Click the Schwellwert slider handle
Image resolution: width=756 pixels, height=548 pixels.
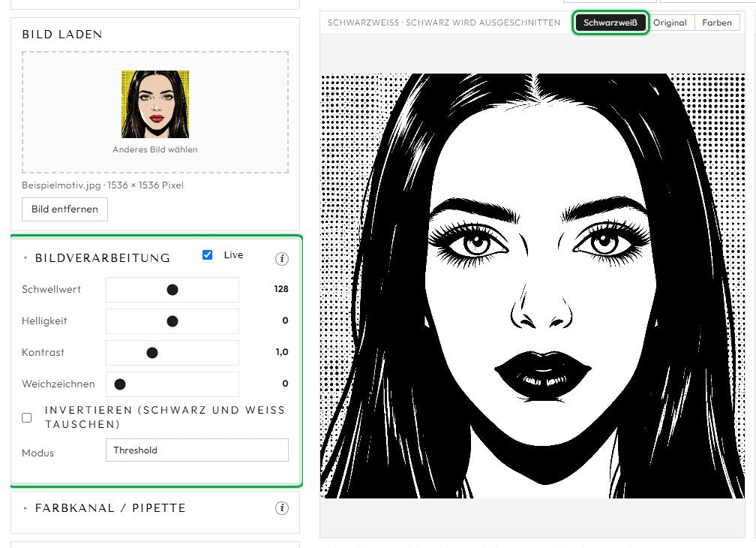click(x=172, y=290)
